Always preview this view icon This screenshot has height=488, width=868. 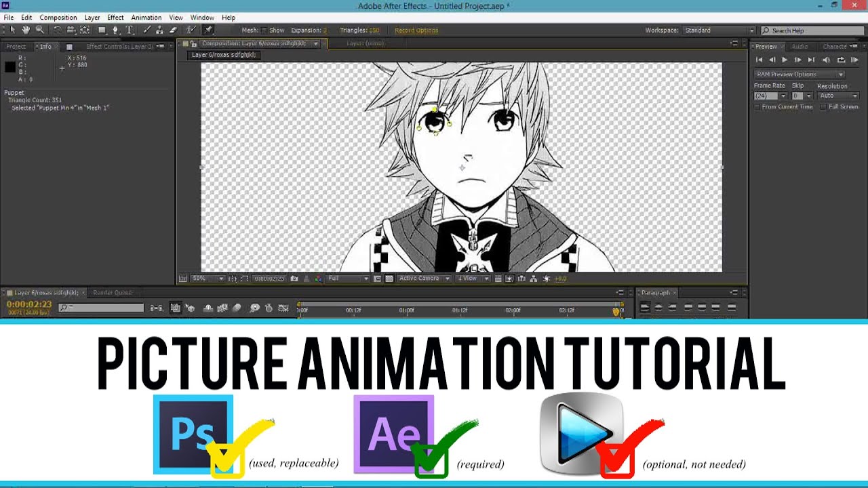coord(182,279)
